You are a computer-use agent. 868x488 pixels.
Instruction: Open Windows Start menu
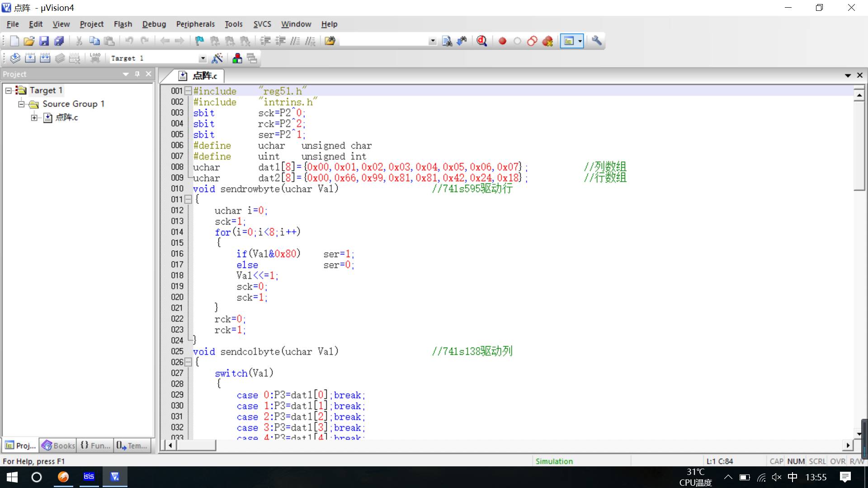(12, 477)
